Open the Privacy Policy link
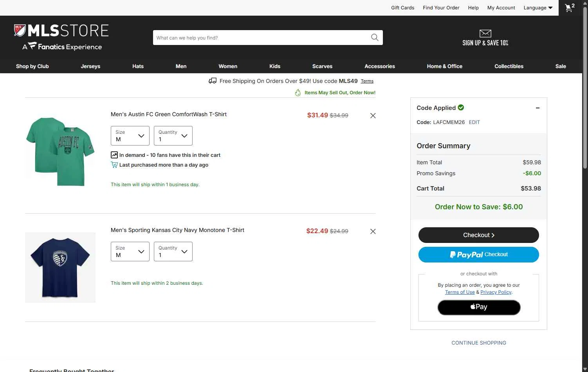Image resolution: width=588 pixels, height=372 pixels. click(x=496, y=292)
